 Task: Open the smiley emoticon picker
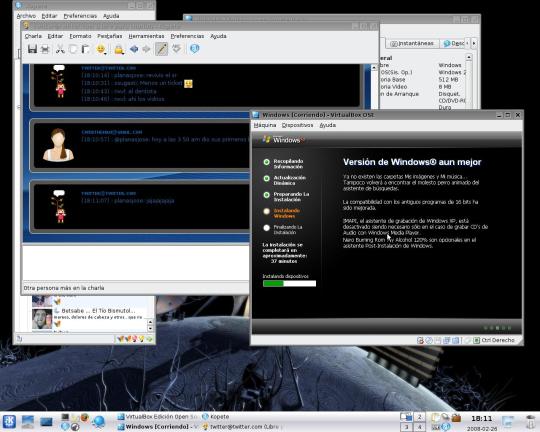tap(101, 50)
